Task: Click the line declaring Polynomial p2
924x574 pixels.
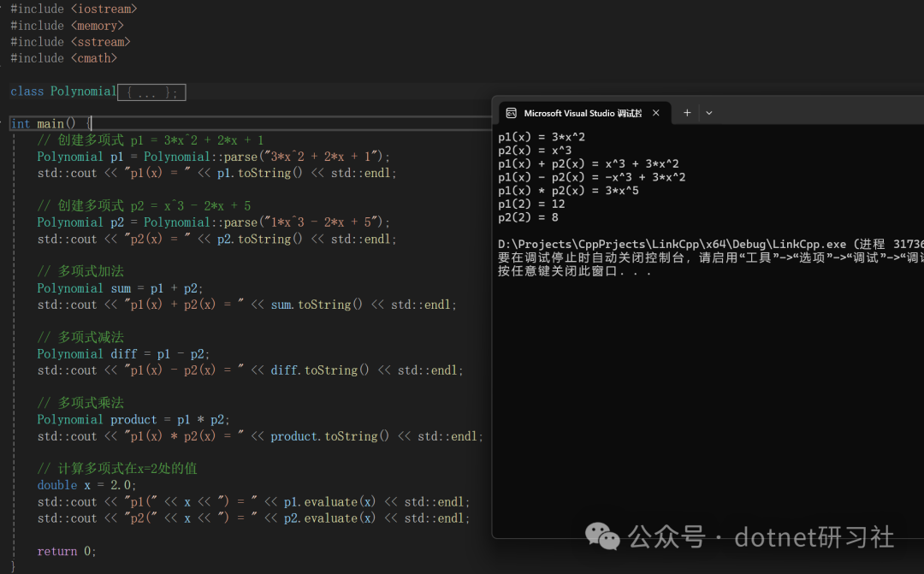Action: point(213,222)
